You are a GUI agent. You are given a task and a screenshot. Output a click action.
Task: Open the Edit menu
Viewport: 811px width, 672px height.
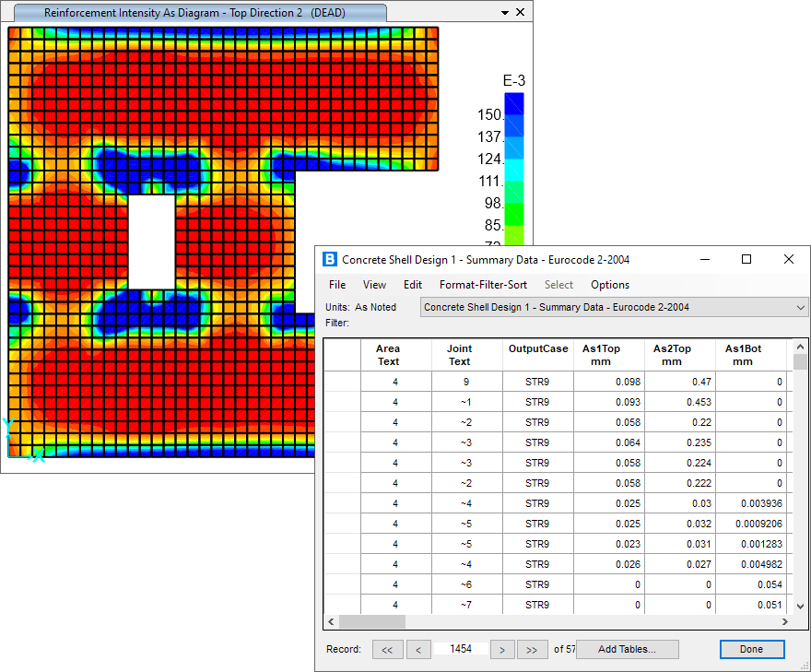coord(413,285)
